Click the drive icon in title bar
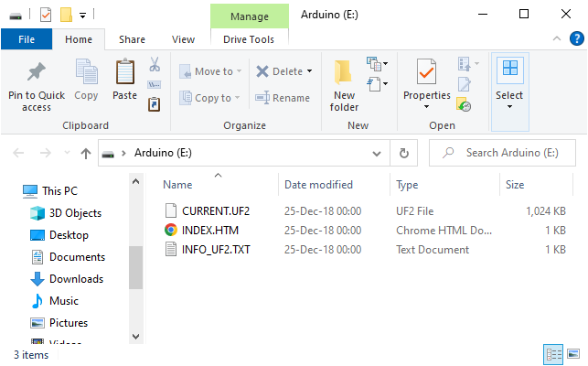588x366 pixels. [16, 16]
